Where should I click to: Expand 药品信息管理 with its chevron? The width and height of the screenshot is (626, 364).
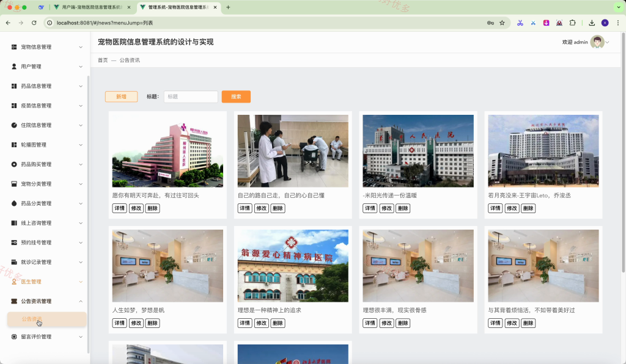(81, 86)
